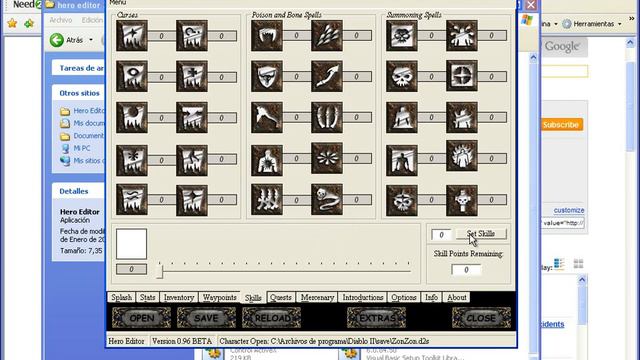
Task: Select the Poison Explosion torso burst icon
Action: (267, 161)
